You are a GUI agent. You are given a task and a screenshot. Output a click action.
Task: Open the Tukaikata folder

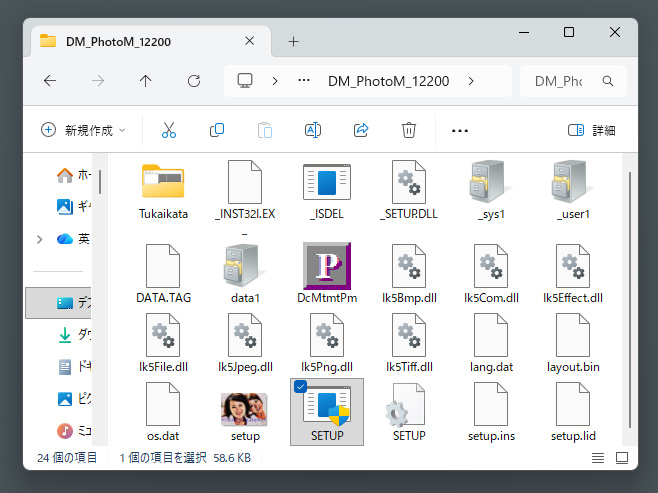coord(163,182)
